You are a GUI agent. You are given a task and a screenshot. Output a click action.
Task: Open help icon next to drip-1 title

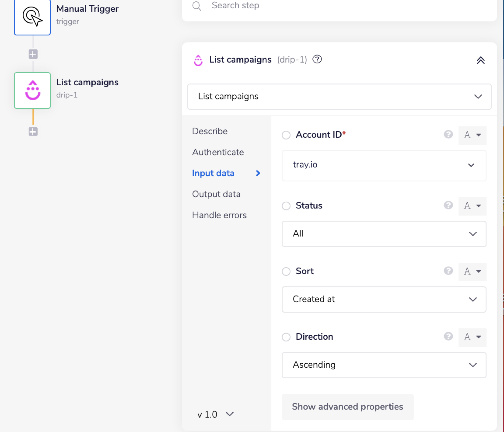click(317, 59)
